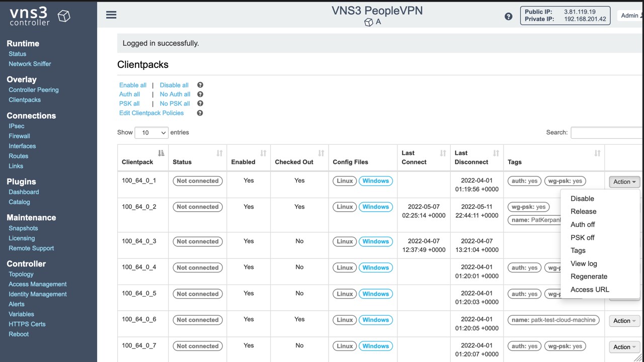Sort by the Last Connect column

pyautogui.click(x=443, y=153)
